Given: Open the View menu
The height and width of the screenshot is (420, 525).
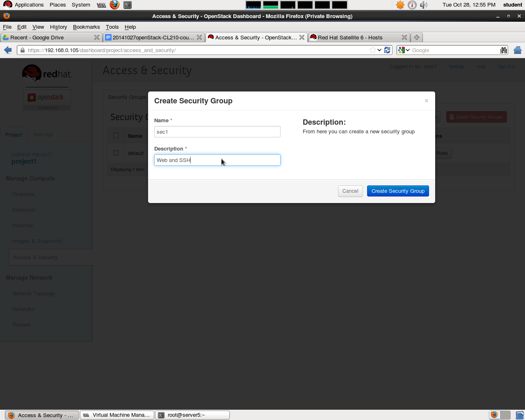Looking at the screenshot, I should (38, 27).
